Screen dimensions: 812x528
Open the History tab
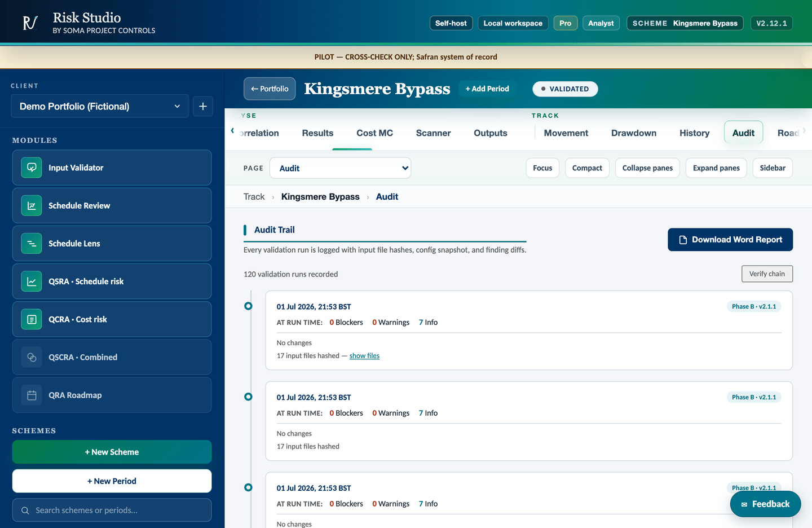(694, 133)
